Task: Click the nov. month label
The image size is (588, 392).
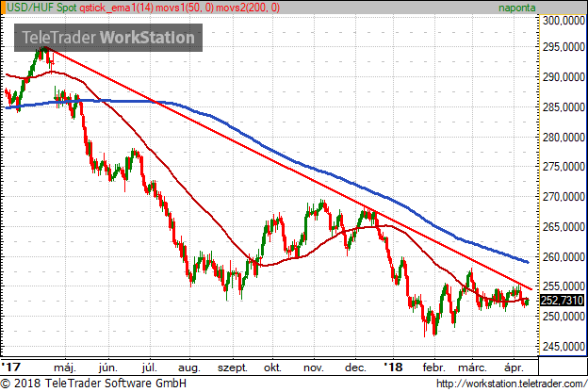Action: click(x=314, y=367)
